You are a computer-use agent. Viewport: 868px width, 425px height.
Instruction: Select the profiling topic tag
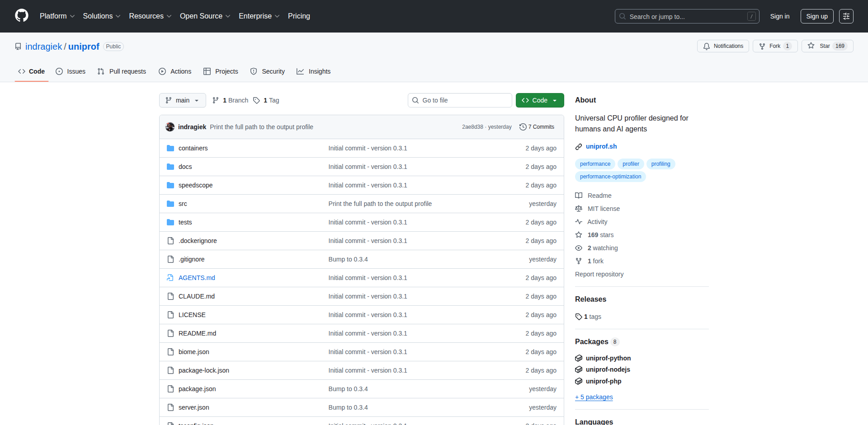660,164
